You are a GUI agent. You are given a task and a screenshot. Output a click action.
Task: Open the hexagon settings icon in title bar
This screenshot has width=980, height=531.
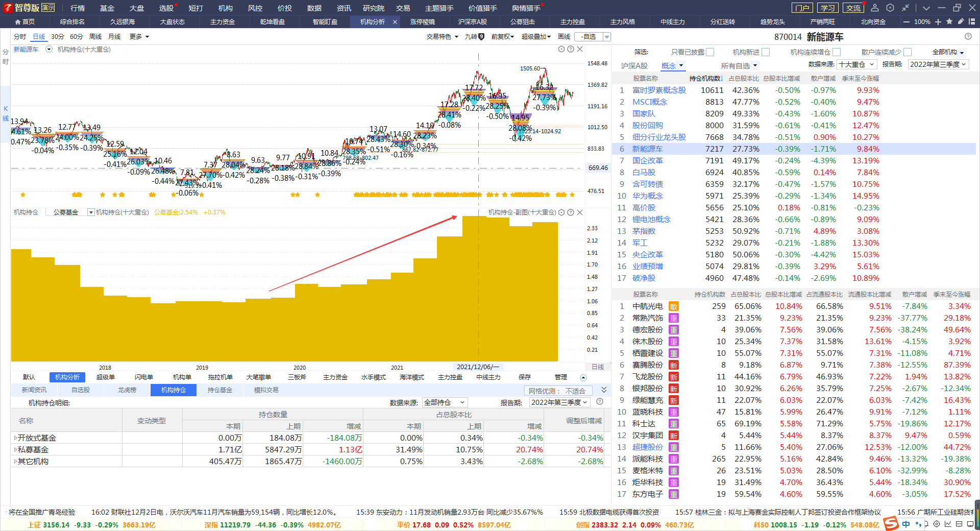pos(890,8)
